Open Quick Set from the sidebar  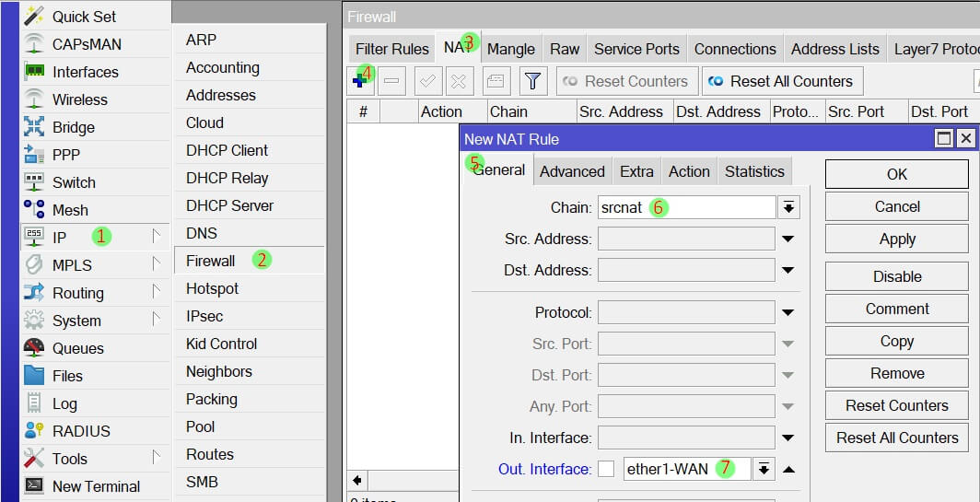(x=84, y=17)
